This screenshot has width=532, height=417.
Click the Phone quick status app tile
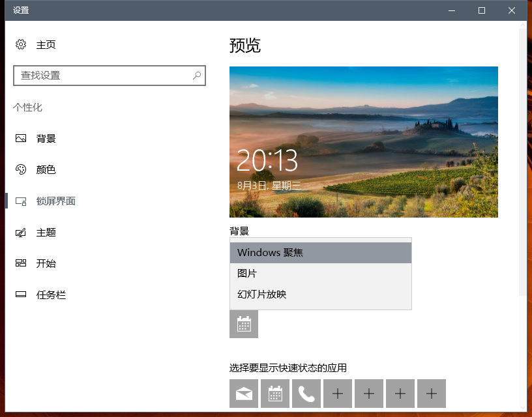tap(306, 394)
